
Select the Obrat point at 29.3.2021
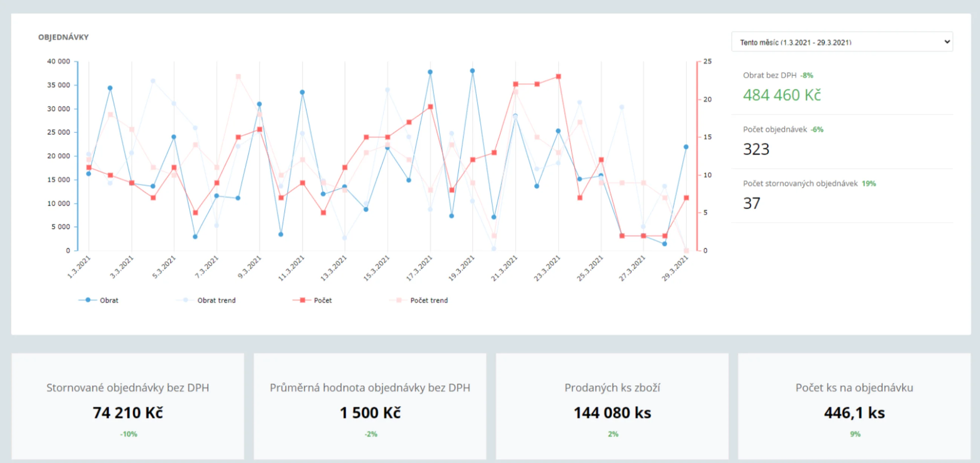(x=686, y=147)
